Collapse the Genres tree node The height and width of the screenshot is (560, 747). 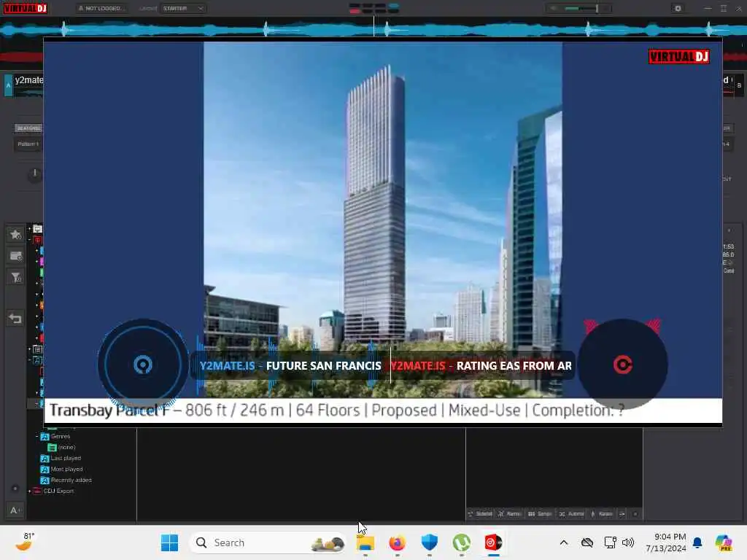pos(36,436)
